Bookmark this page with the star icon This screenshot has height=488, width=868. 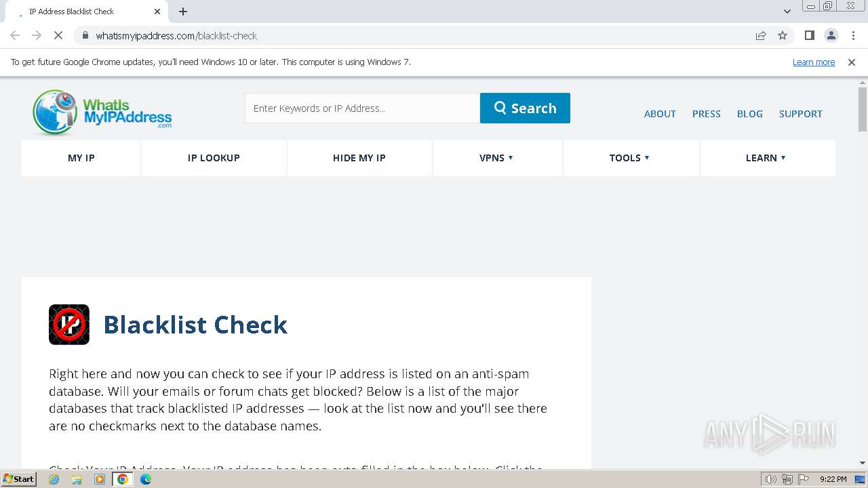click(x=783, y=35)
